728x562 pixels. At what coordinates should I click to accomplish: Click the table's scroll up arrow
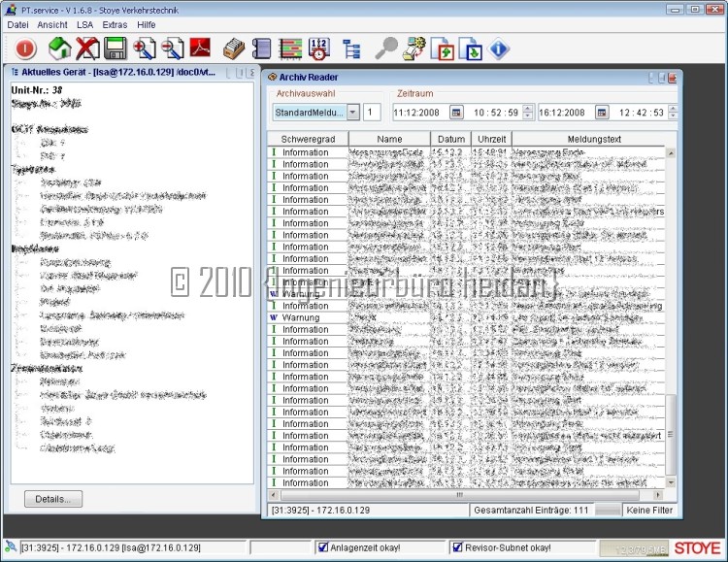(x=671, y=152)
